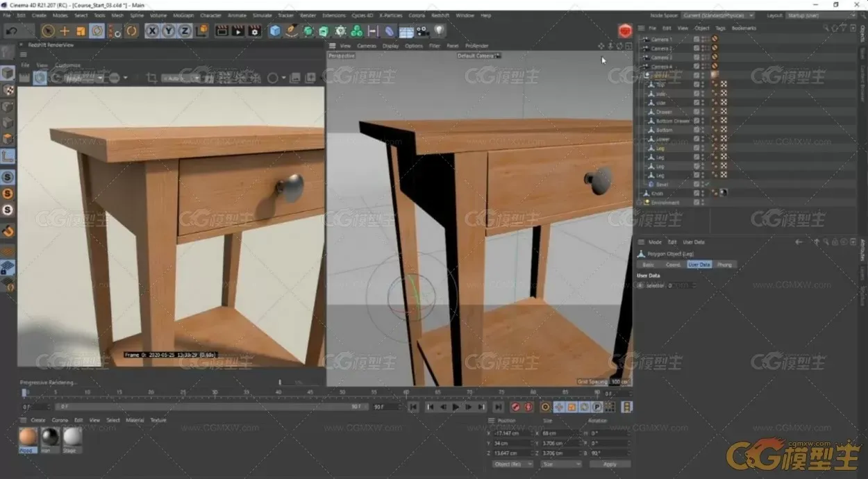Click the Play Forwards button

[456, 407]
